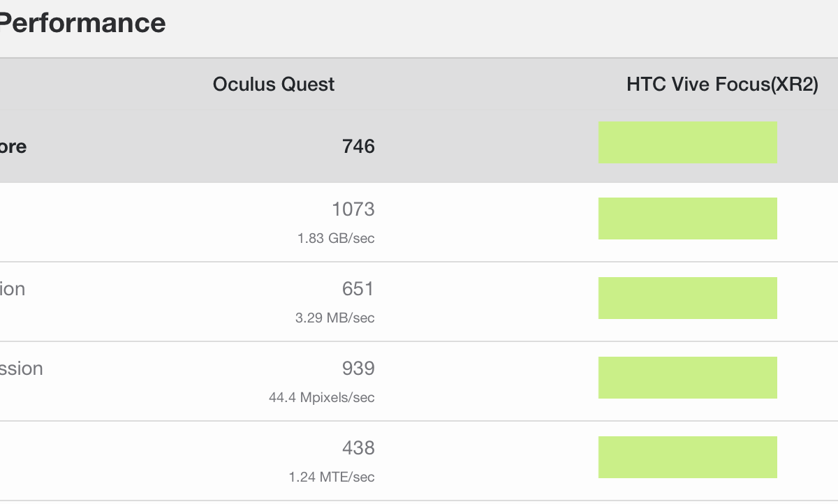
Task: Click the 1073 score value
Action: click(x=353, y=209)
